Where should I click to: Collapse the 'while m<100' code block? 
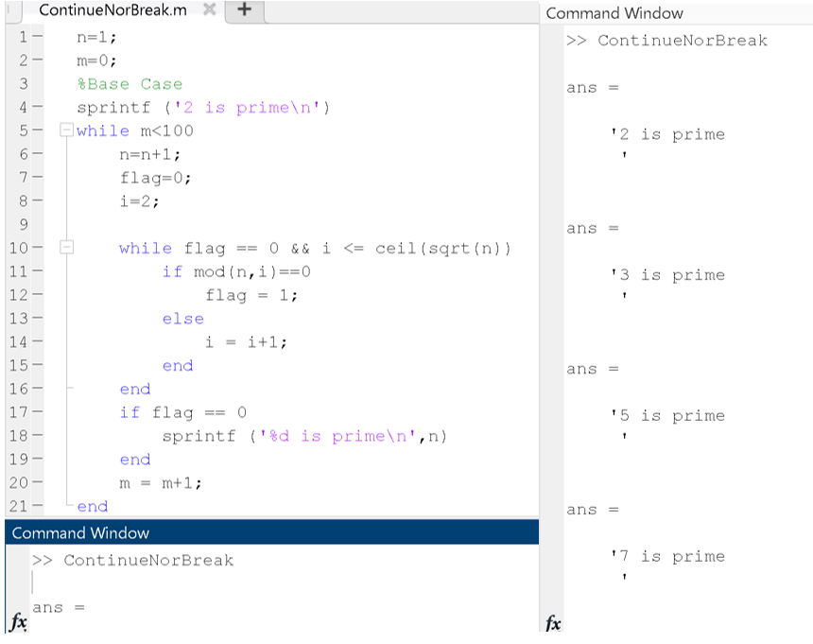[x=66, y=130]
